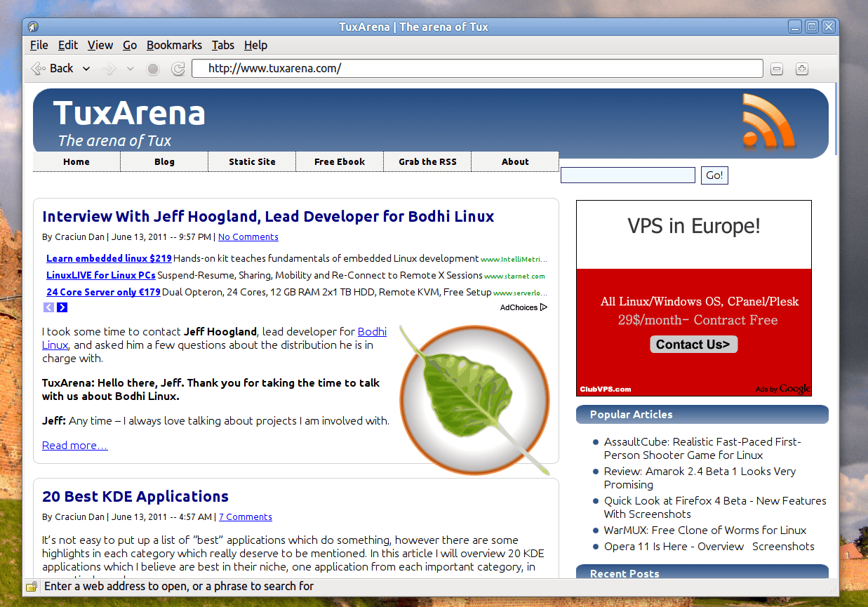The height and width of the screenshot is (607, 868).
Task: Open the Back history dropdown arrow
Action: [x=86, y=69]
